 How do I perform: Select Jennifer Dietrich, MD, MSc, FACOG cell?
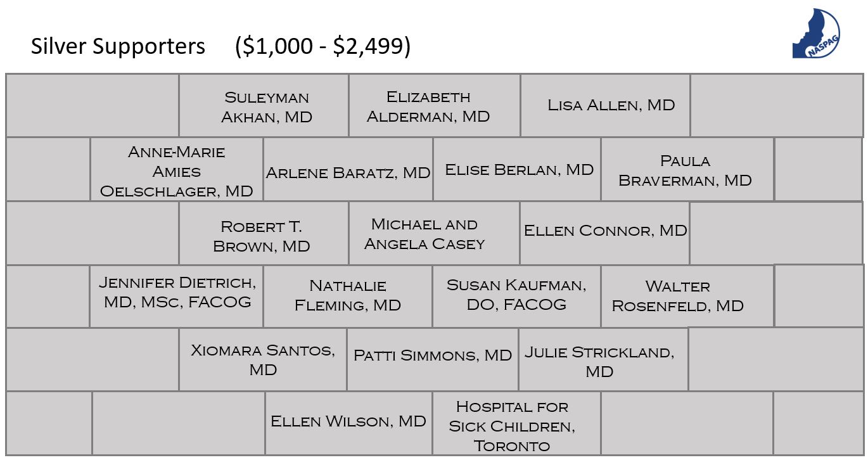(177, 297)
